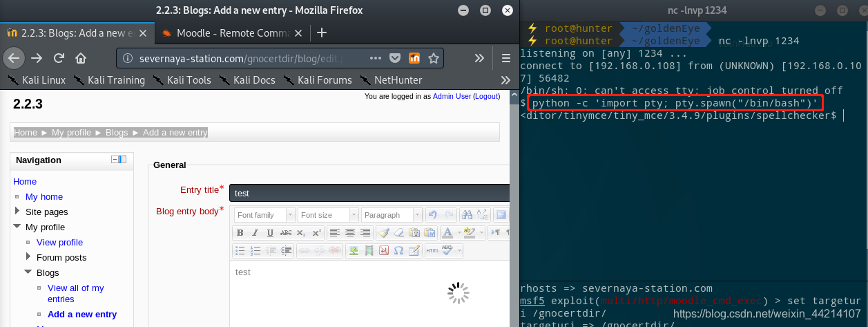Center align text in editor
The height and width of the screenshot is (327, 868).
click(350, 233)
